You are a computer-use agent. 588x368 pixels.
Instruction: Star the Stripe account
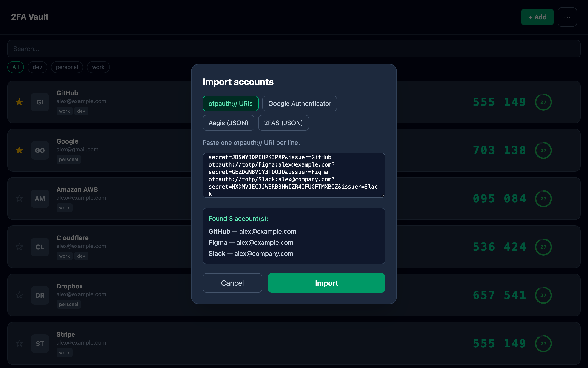(20, 343)
